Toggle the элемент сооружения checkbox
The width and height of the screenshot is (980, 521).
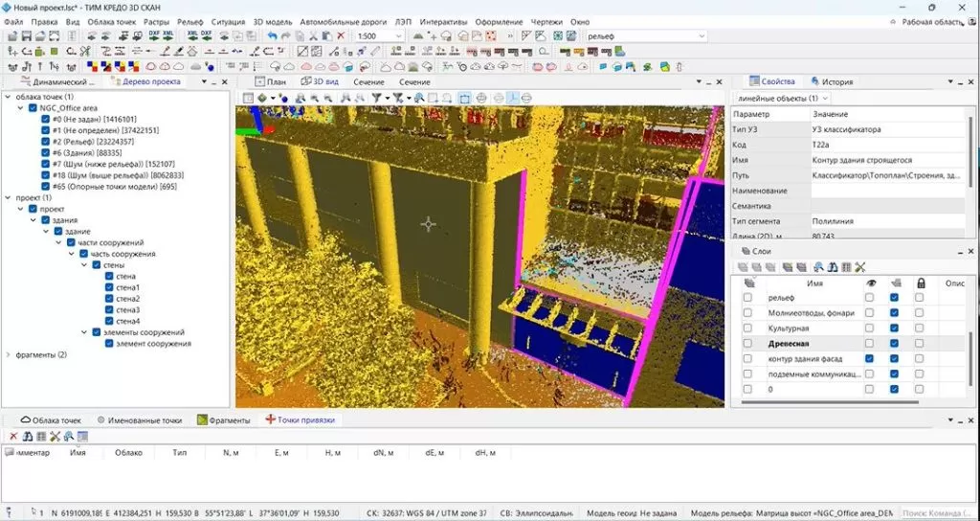[x=109, y=344]
